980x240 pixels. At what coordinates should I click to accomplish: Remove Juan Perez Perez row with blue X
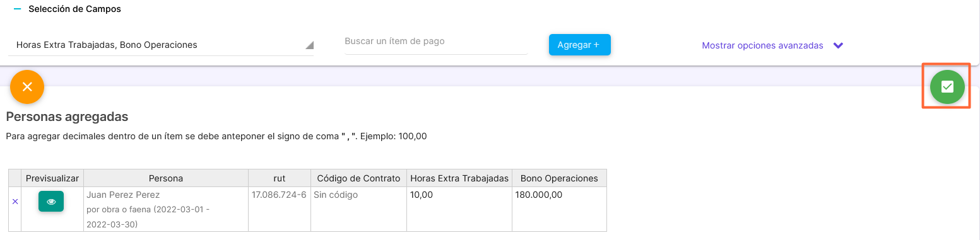(x=15, y=202)
